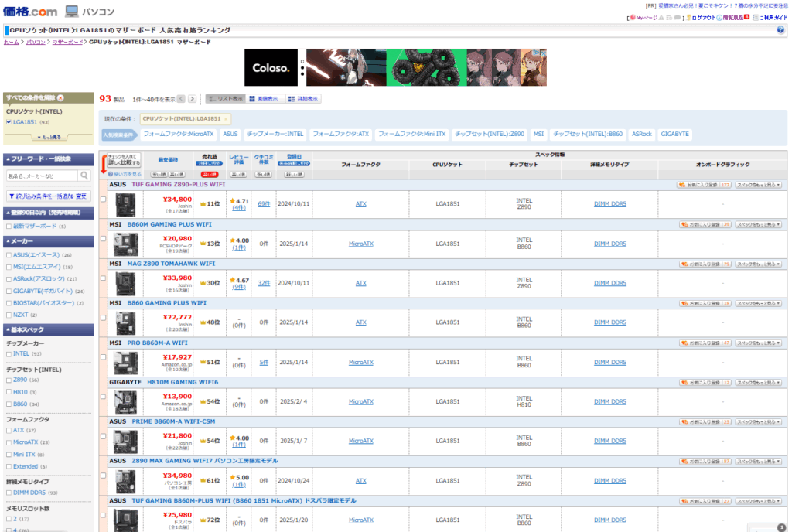The height and width of the screenshot is (532, 792).
Task: Click the MSI B860M GAMING PLUS WIFI thumbnail
Action: tap(126, 244)
